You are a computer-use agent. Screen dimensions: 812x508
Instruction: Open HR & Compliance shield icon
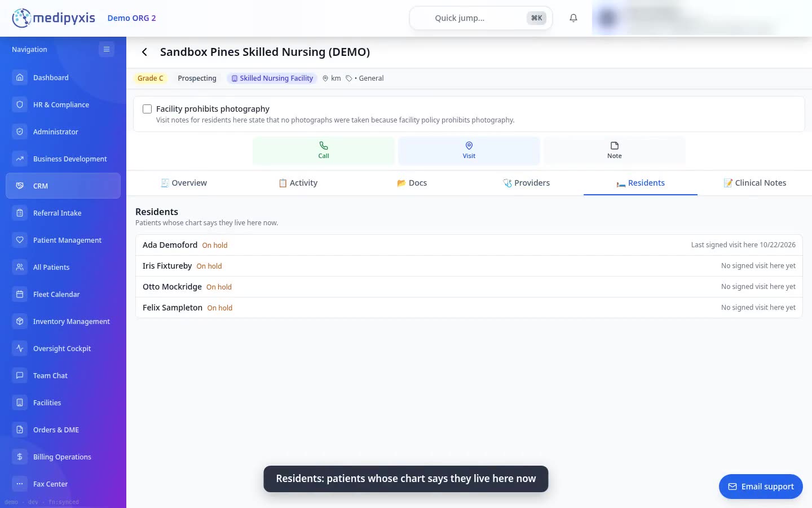click(x=20, y=104)
